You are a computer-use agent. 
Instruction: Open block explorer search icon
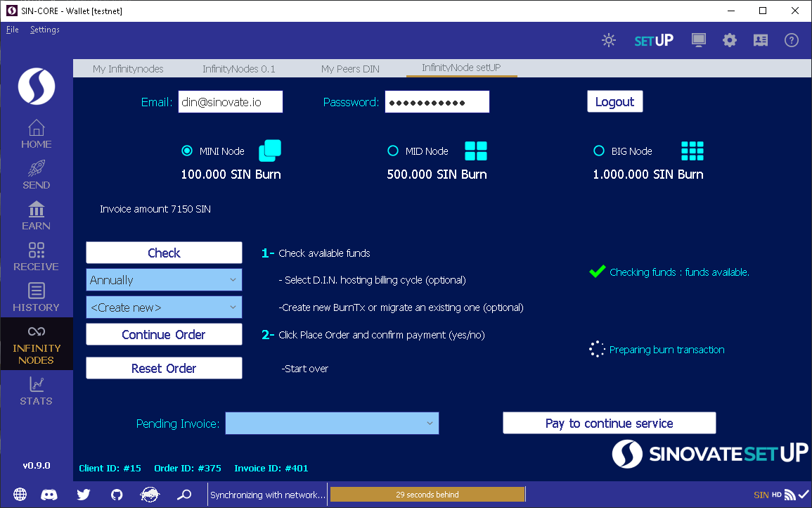click(x=183, y=495)
